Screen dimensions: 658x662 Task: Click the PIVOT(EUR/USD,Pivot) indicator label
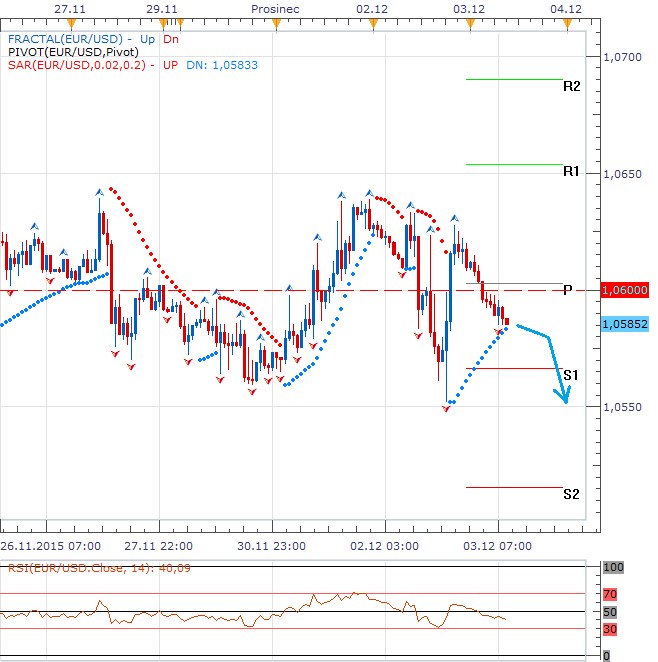click(x=72, y=51)
